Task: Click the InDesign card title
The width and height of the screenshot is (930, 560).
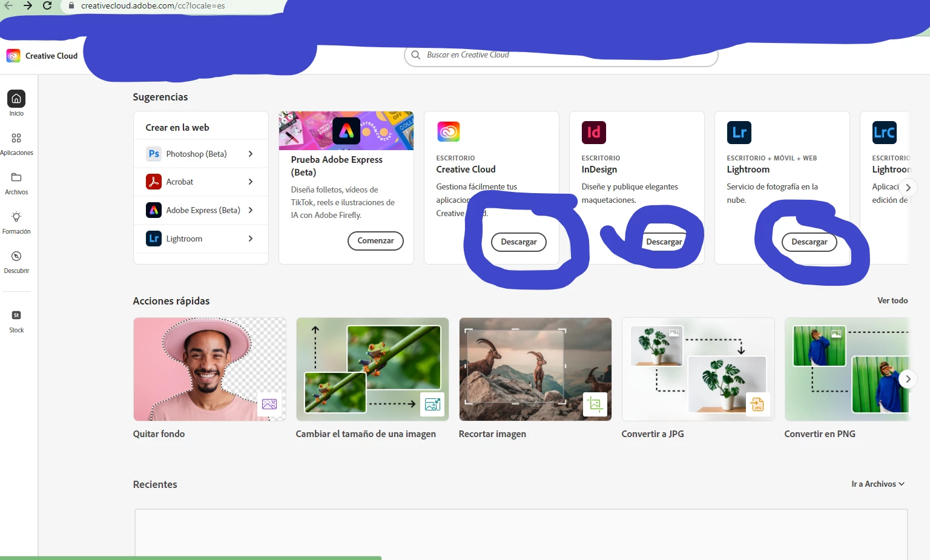Action: [x=599, y=170]
